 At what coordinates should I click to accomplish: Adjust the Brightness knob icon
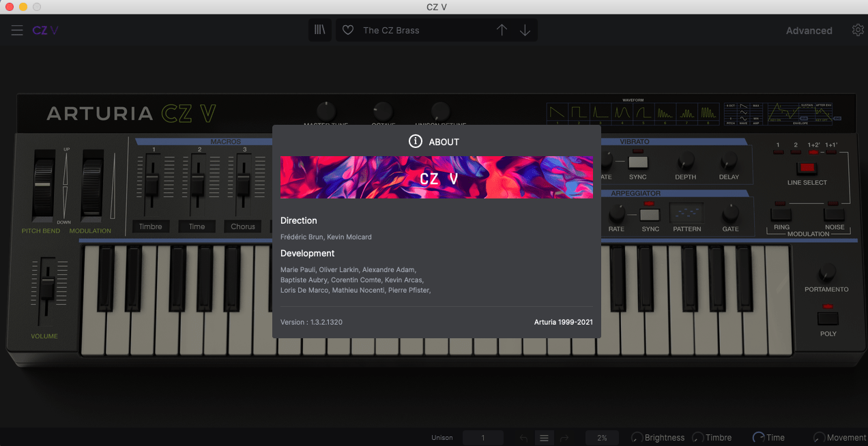637,437
